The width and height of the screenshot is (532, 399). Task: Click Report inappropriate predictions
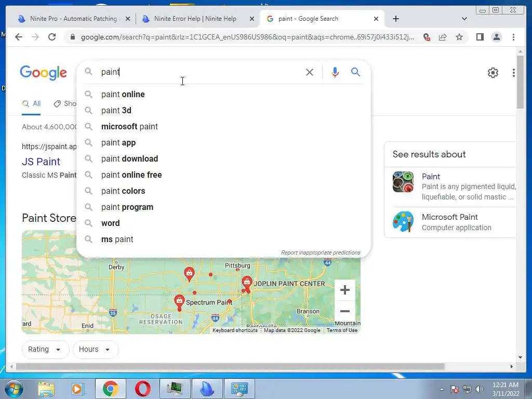pos(320,253)
